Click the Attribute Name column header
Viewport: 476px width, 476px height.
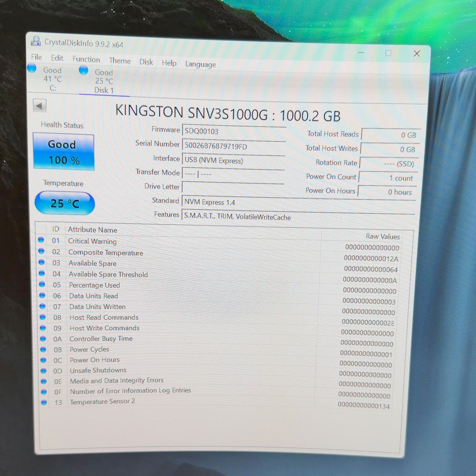click(92, 230)
